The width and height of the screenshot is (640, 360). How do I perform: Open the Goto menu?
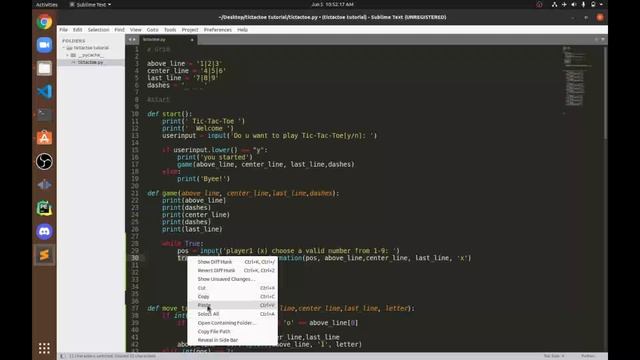(153, 30)
